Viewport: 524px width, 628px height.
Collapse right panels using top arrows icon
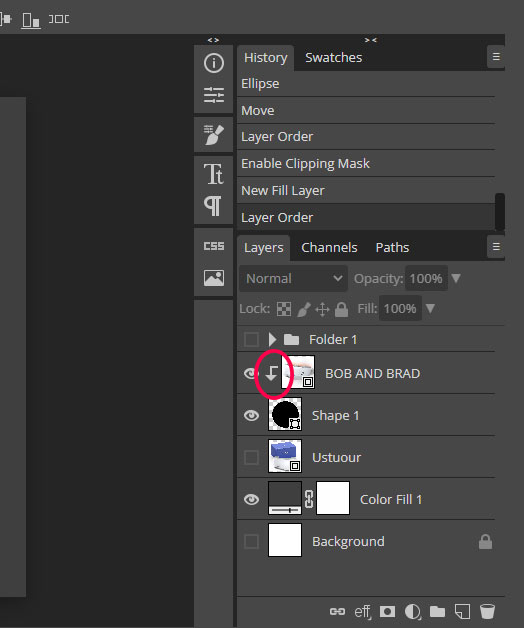371,40
